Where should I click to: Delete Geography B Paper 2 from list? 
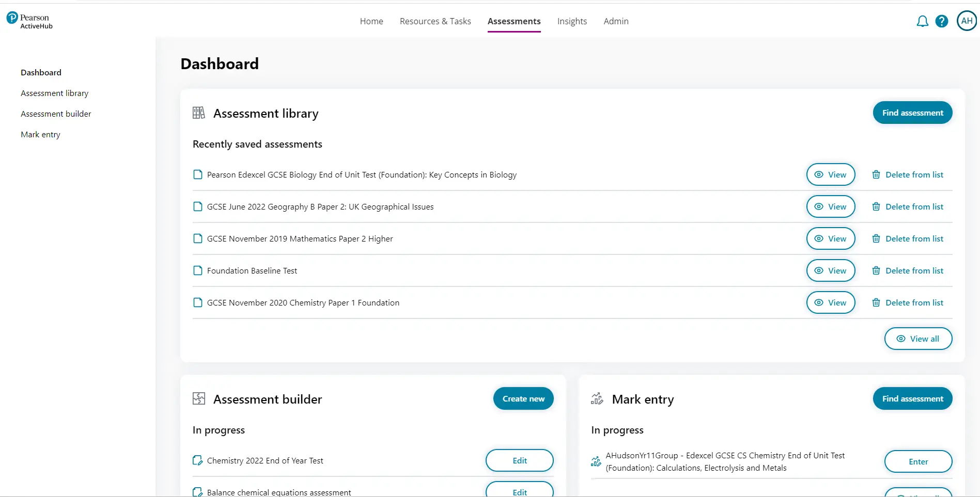click(x=908, y=206)
